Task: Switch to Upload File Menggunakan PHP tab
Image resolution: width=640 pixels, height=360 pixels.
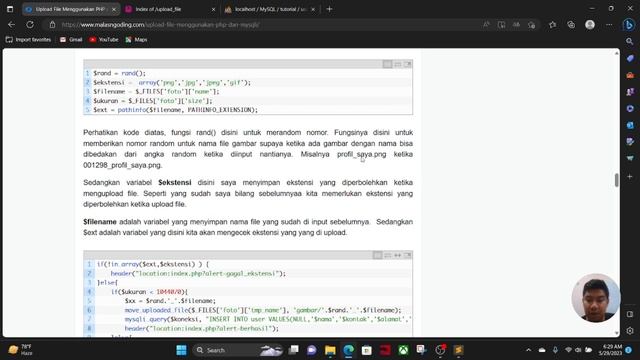Action: click(x=71, y=9)
